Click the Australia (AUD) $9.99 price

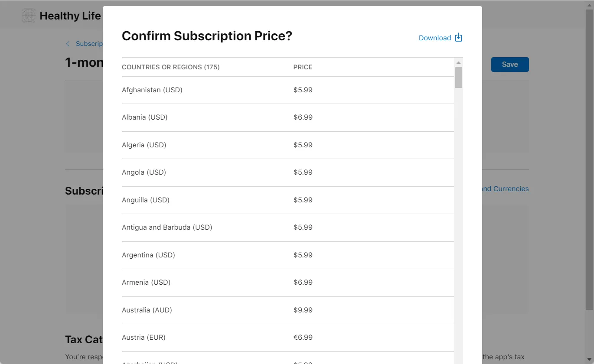tap(303, 310)
